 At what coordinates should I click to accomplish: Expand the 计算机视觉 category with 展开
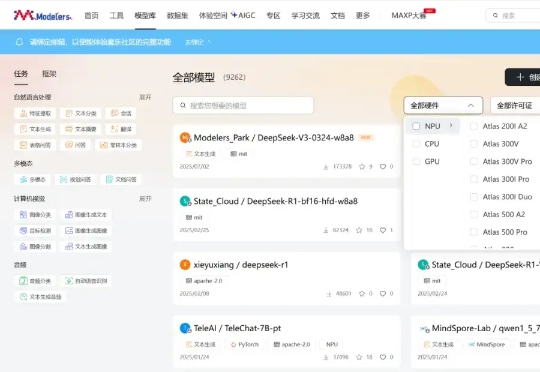pyautogui.click(x=145, y=199)
